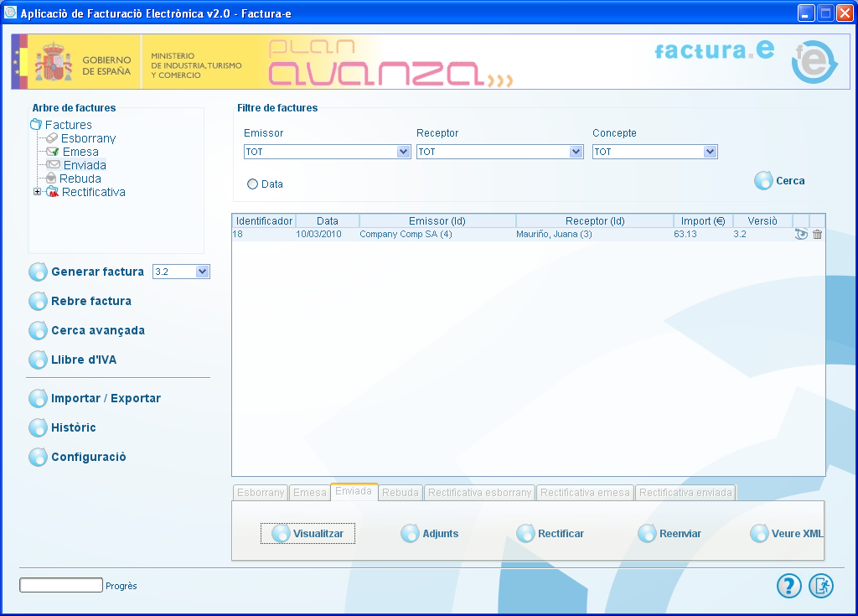Switch to the Esborrany tab
858x616 pixels.
261,493
